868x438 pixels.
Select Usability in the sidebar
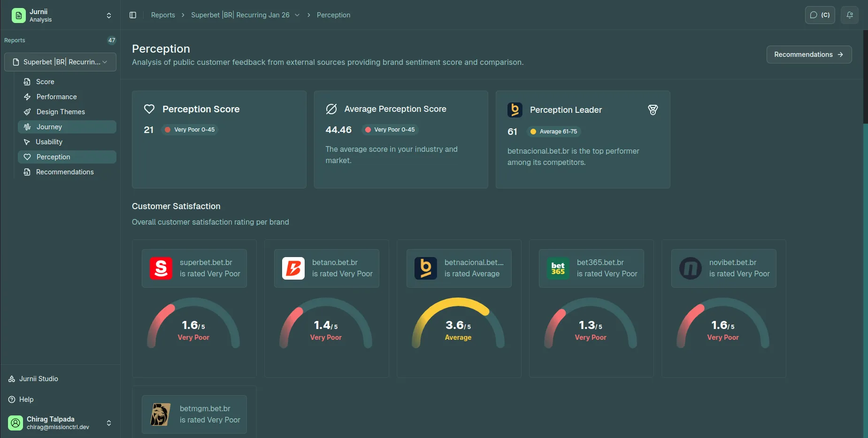pyautogui.click(x=49, y=142)
